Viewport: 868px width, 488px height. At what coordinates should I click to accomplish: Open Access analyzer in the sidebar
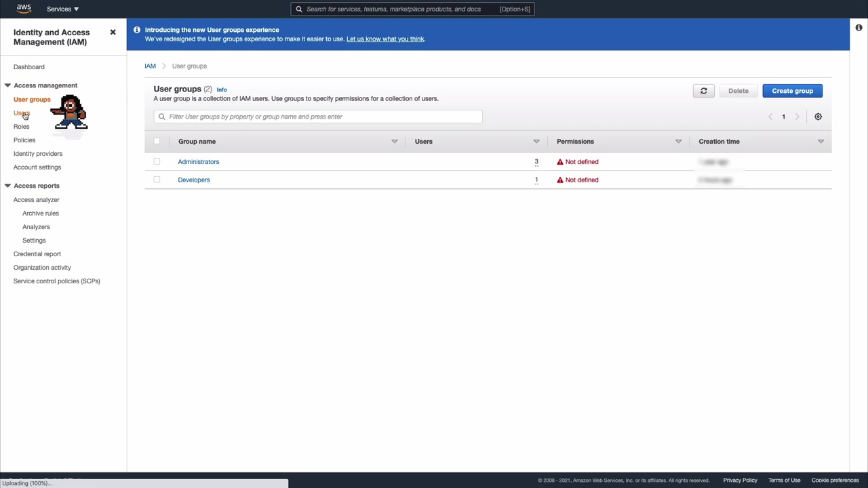[x=37, y=200]
